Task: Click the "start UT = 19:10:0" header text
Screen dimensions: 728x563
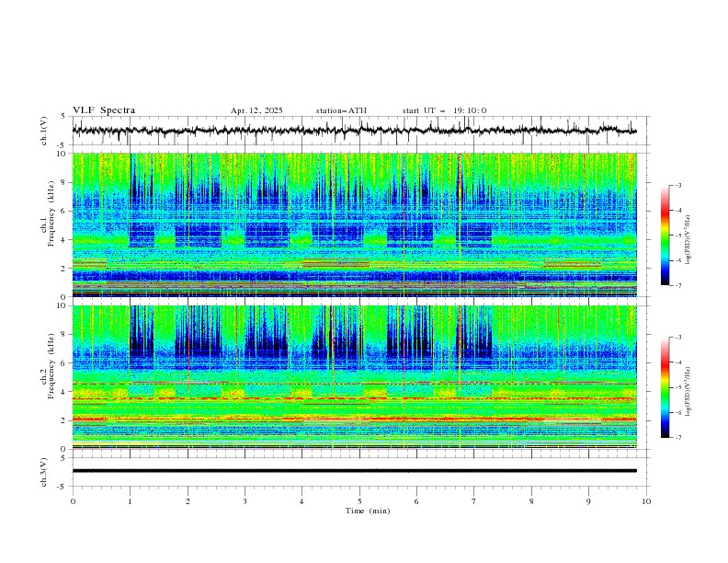Action: click(444, 110)
